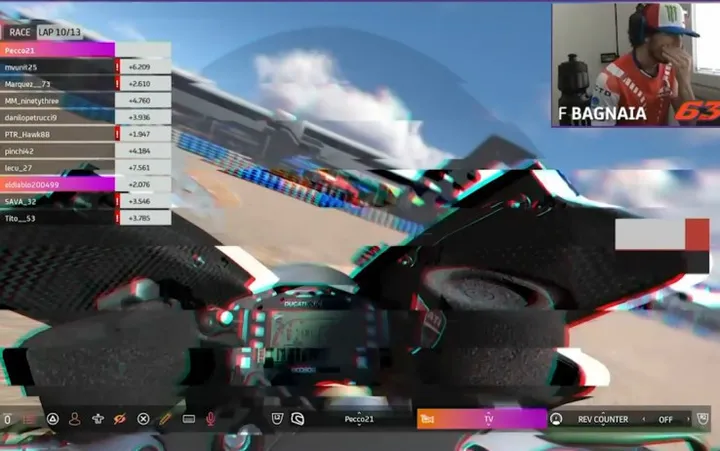
Task: Toggle the orange crossed-out eye icon
Action: click(x=120, y=419)
